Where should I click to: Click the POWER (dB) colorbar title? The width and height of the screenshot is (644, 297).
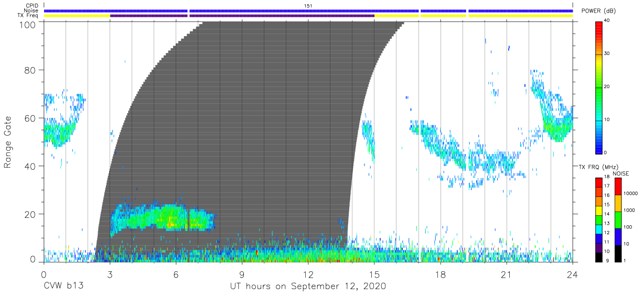point(598,11)
